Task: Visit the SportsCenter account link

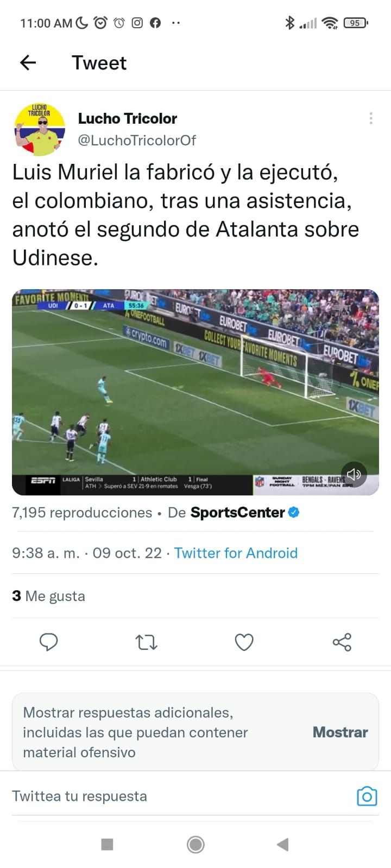Action: click(238, 513)
